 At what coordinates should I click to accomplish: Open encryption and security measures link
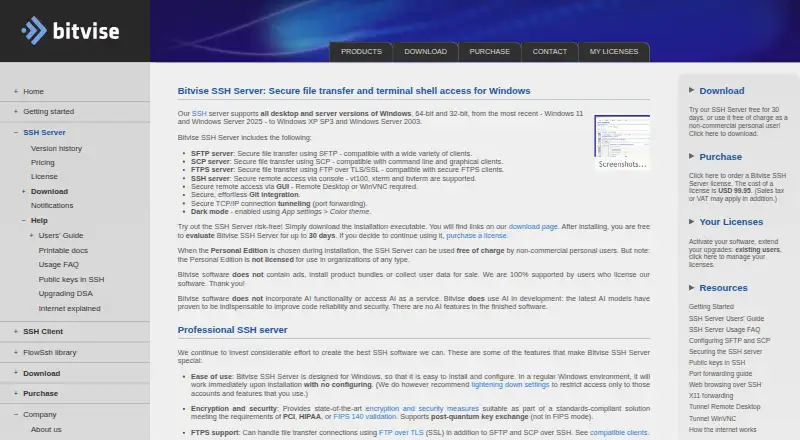(x=422, y=408)
